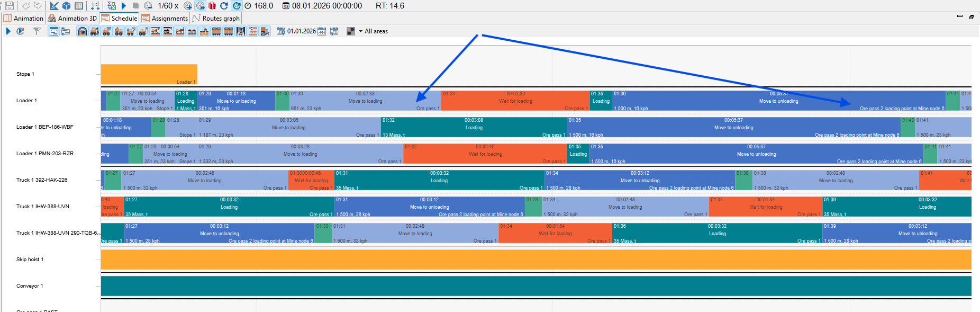
Task: Click the Save icon in top toolbar
Action: click(9, 6)
